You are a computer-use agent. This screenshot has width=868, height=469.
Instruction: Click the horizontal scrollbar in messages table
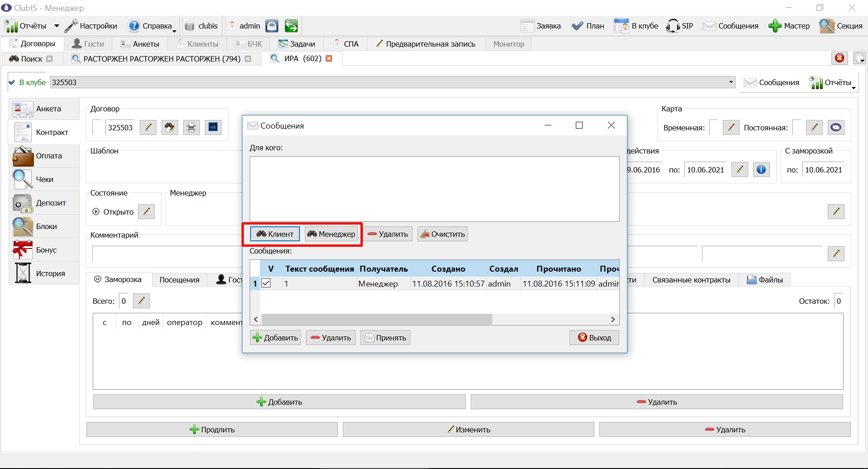[434, 319]
